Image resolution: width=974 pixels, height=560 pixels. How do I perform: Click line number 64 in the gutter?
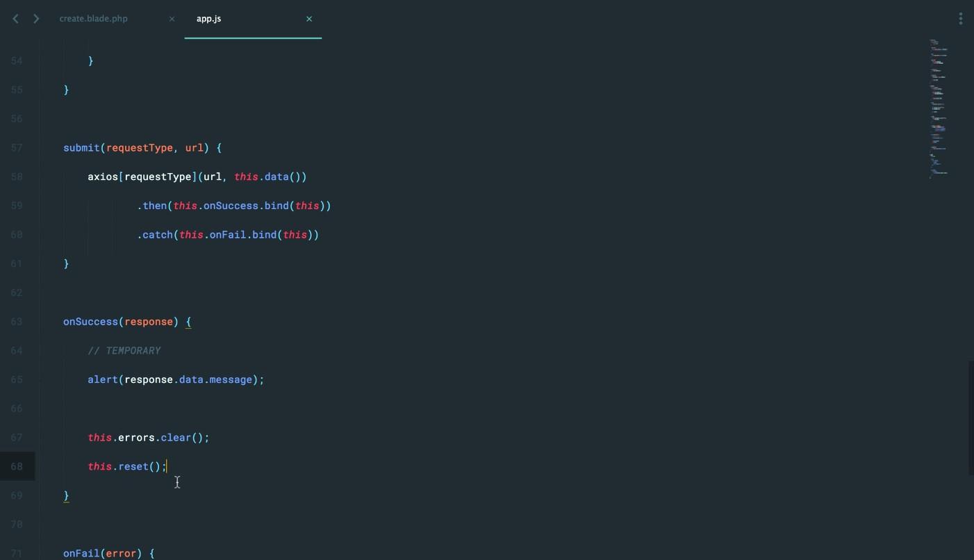click(16, 351)
